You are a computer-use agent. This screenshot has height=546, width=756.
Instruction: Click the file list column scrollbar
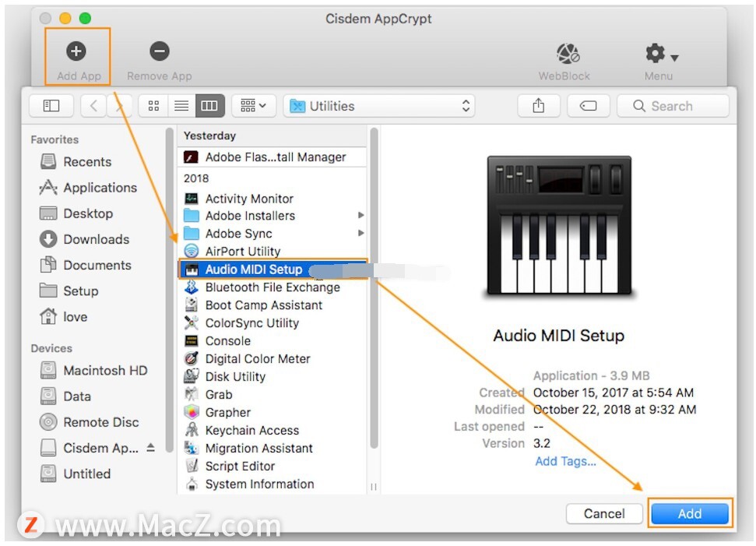tap(374, 288)
